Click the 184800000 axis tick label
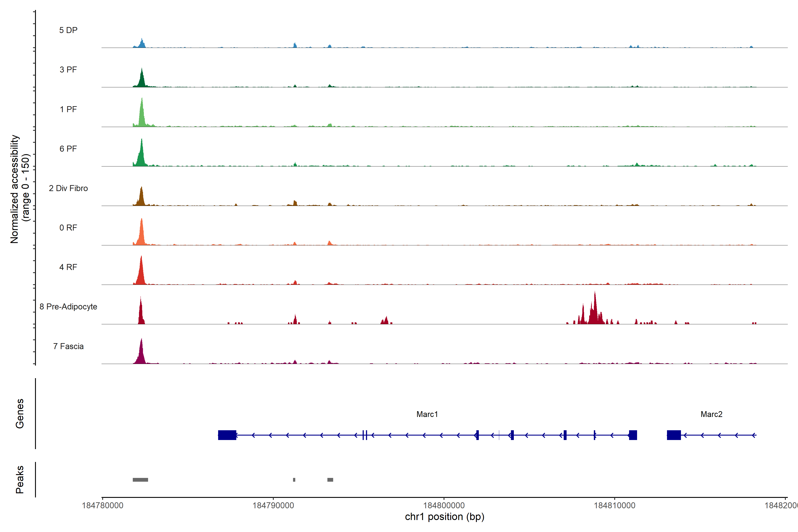The image size is (798, 532). [x=444, y=505]
